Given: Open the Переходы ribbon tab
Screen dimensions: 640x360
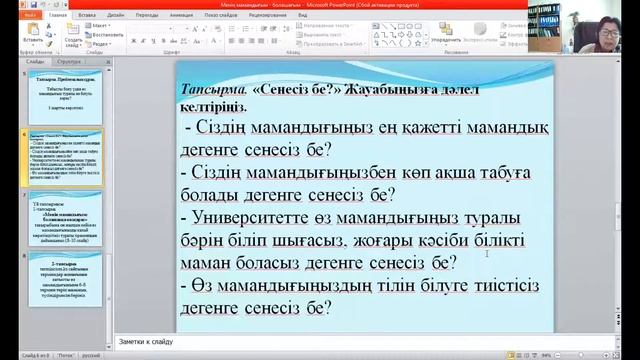Looking at the screenshot, I should point(147,15).
